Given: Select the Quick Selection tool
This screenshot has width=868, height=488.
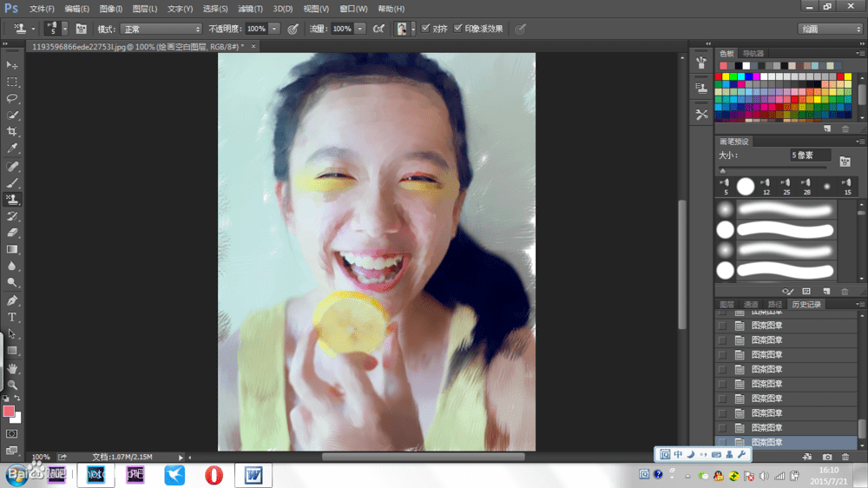Looking at the screenshot, I should [11, 115].
